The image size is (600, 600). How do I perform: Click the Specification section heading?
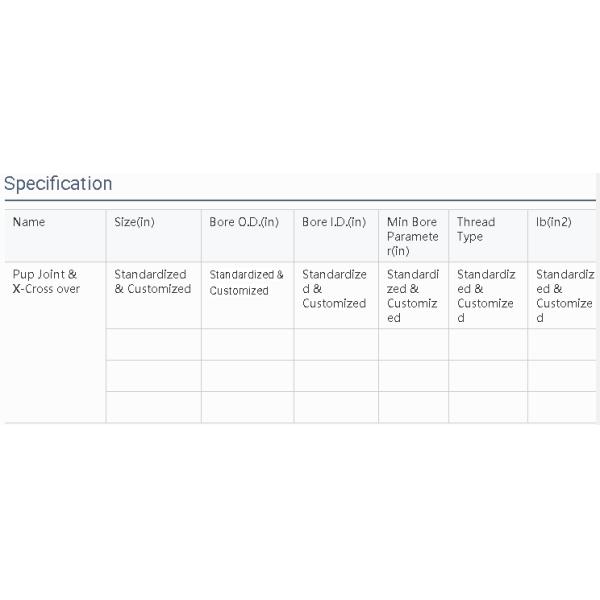(58, 184)
